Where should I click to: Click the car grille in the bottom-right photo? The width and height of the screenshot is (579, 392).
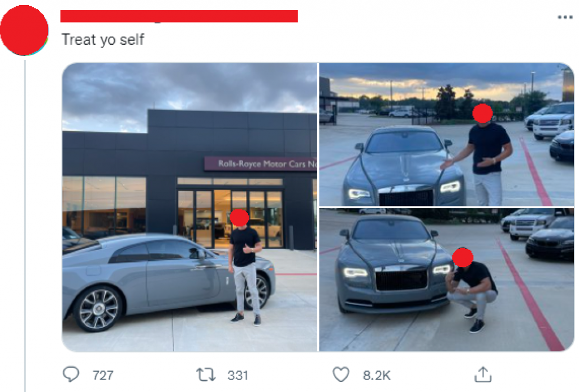[x=402, y=280]
